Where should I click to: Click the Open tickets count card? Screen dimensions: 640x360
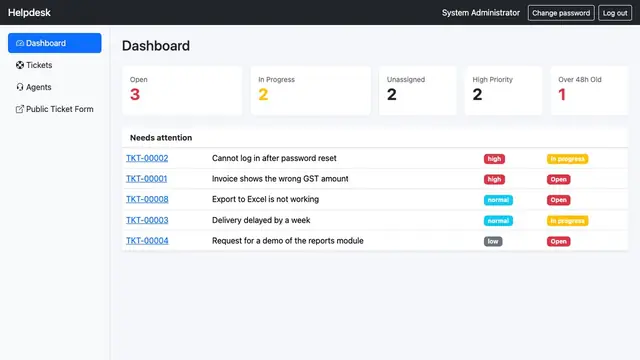tap(182, 91)
